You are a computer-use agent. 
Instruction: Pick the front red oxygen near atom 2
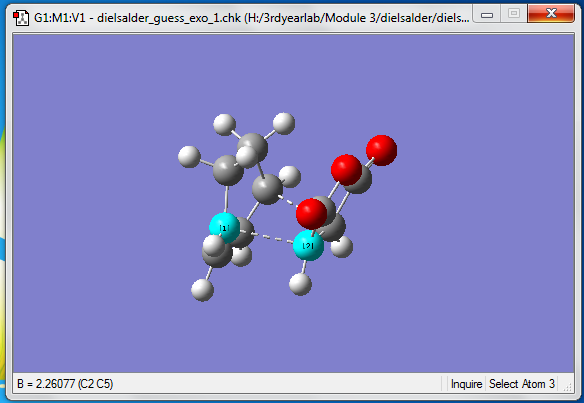tap(311, 213)
